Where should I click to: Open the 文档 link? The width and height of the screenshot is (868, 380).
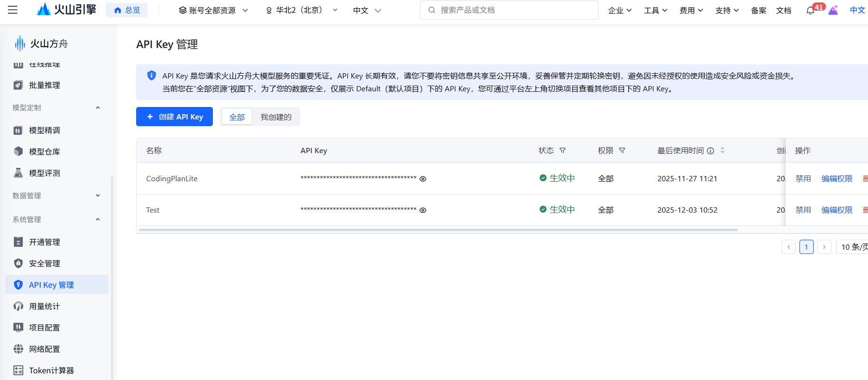[784, 10]
